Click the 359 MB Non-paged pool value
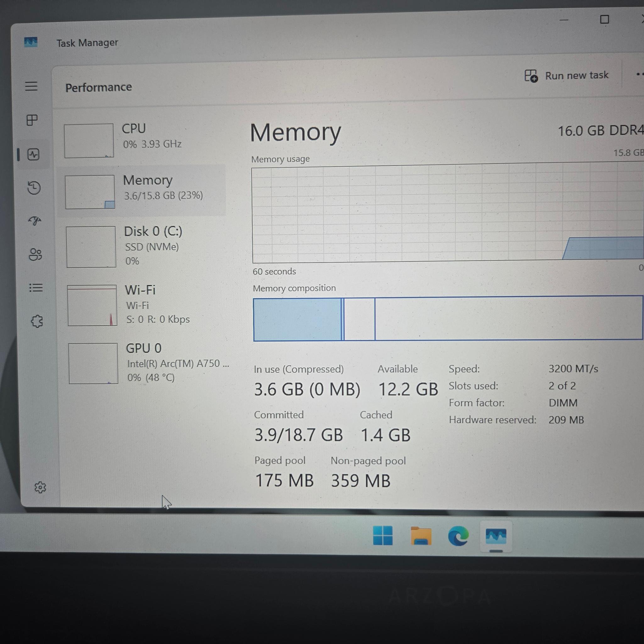Image resolution: width=644 pixels, height=644 pixels. coord(361,481)
